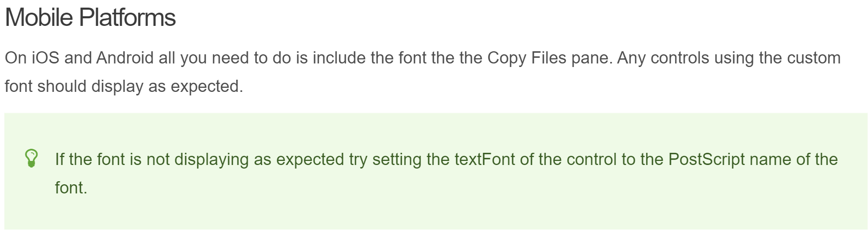Click the word expected. ending first paragraph
The height and width of the screenshot is (232, 868).
(x=207, y=86)
